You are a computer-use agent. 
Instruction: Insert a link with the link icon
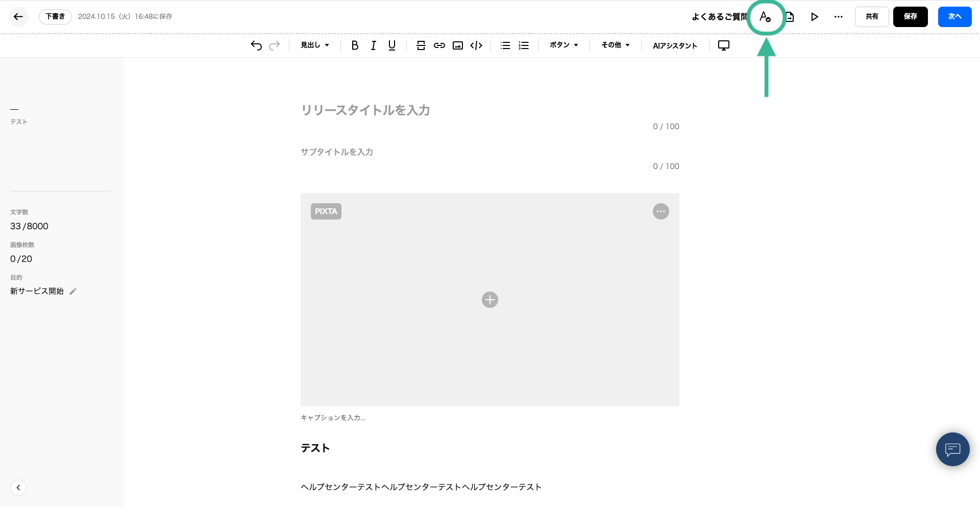point(439,45)
